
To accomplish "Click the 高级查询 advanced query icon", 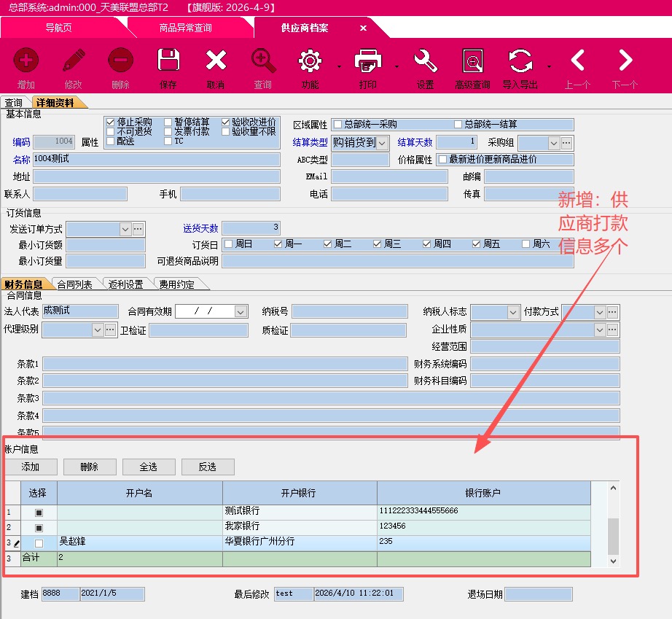I will click(472, 61).
